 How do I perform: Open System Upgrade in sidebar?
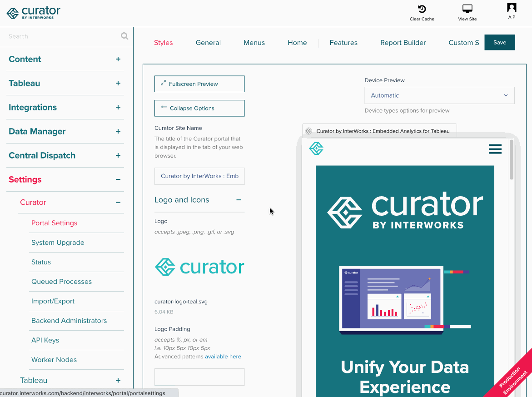tap(58, 243)
